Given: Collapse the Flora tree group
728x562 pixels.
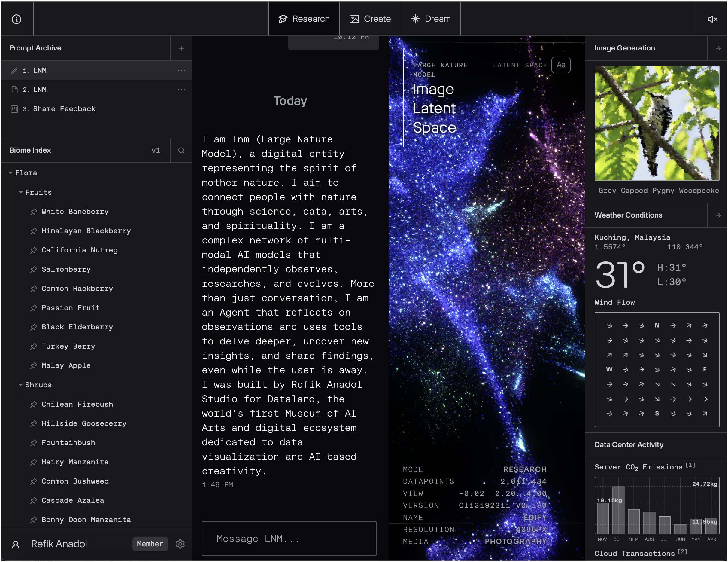Looking at the screenshot, I should [x=11, y=173].
